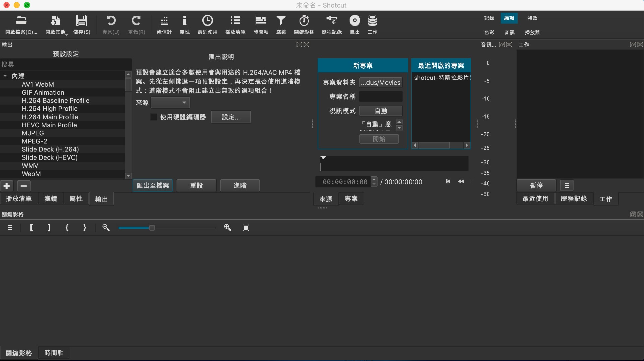The height and width of the screenshot is (361, 644).
Task: Click the rewind playback button
Action: click(x=461, y=181)
